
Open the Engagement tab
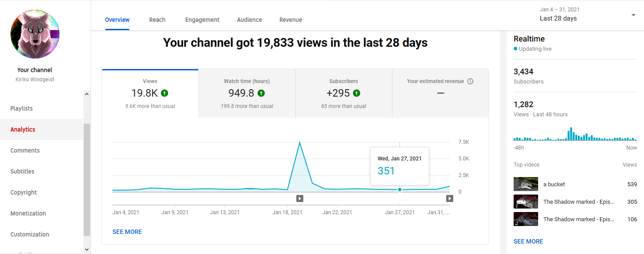[202, 20]
